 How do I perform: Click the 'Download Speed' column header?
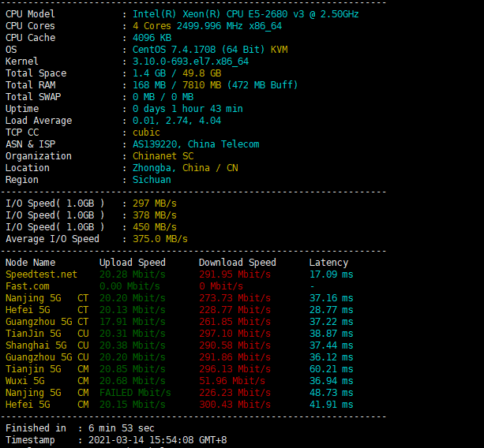tap(238, 263)
